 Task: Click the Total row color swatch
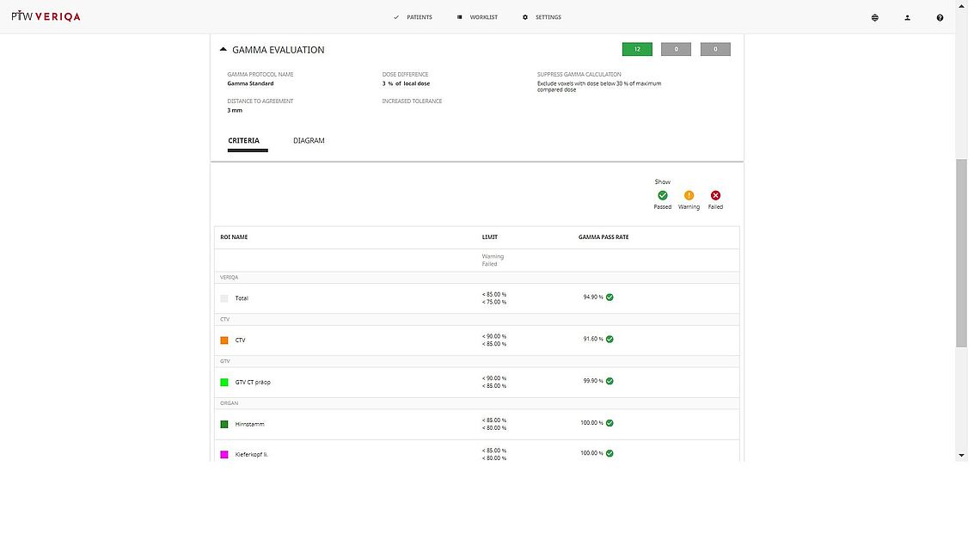pyautogui.click(x=224, y=299)
